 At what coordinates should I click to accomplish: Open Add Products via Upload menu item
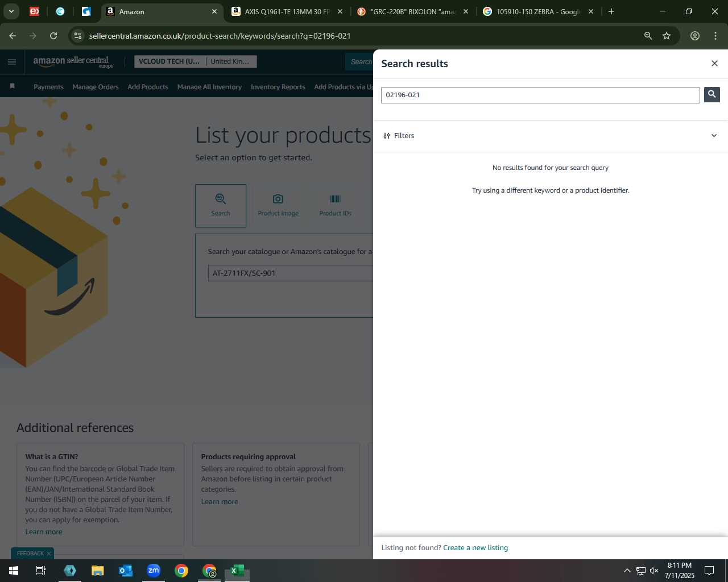click(344, 87)
